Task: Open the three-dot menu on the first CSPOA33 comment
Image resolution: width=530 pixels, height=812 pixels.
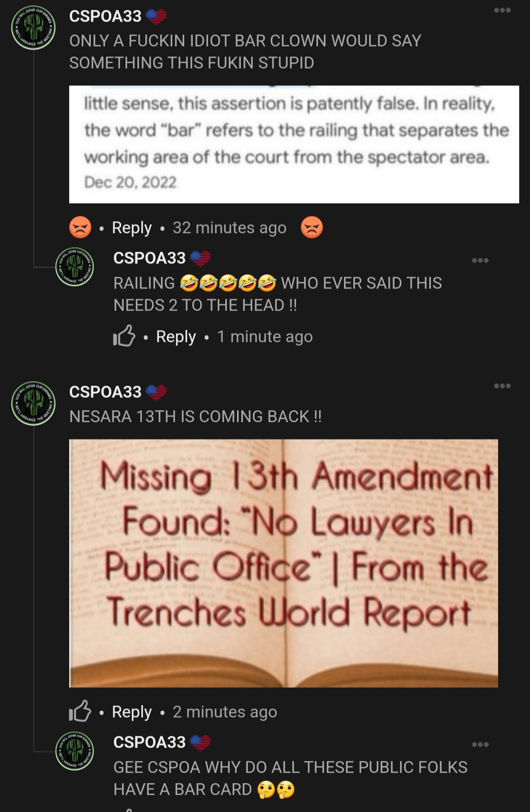Action: pyautogui.click(x=502, y=10)
